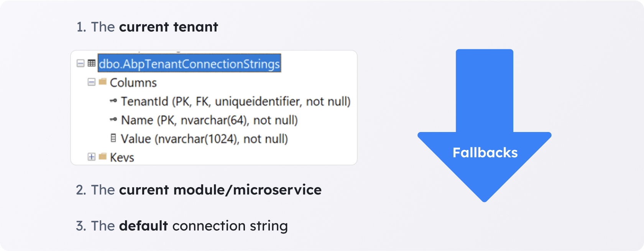
Task: Click the 'current module/microservice' bold text
Action: pos(220,190)
